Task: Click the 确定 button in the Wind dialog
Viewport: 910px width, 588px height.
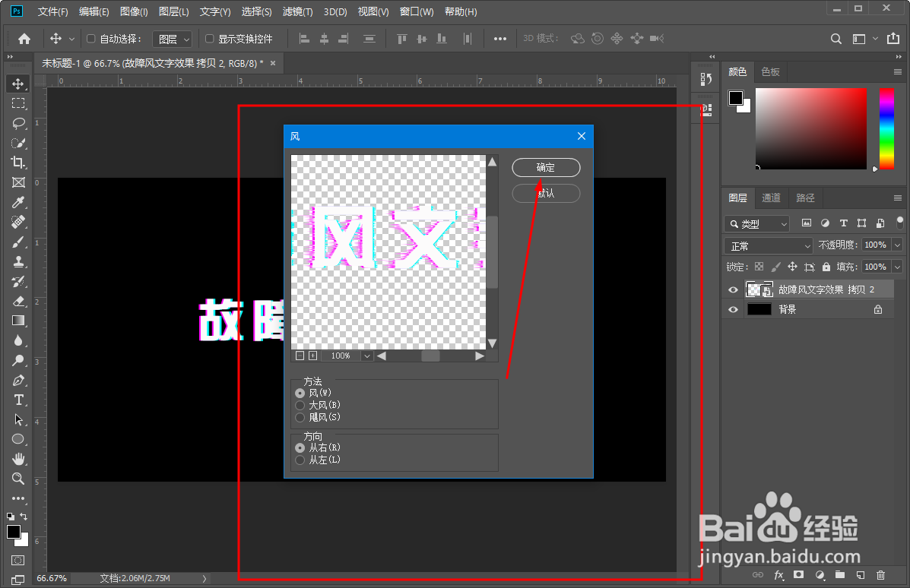Action: (x=545, y=167)
